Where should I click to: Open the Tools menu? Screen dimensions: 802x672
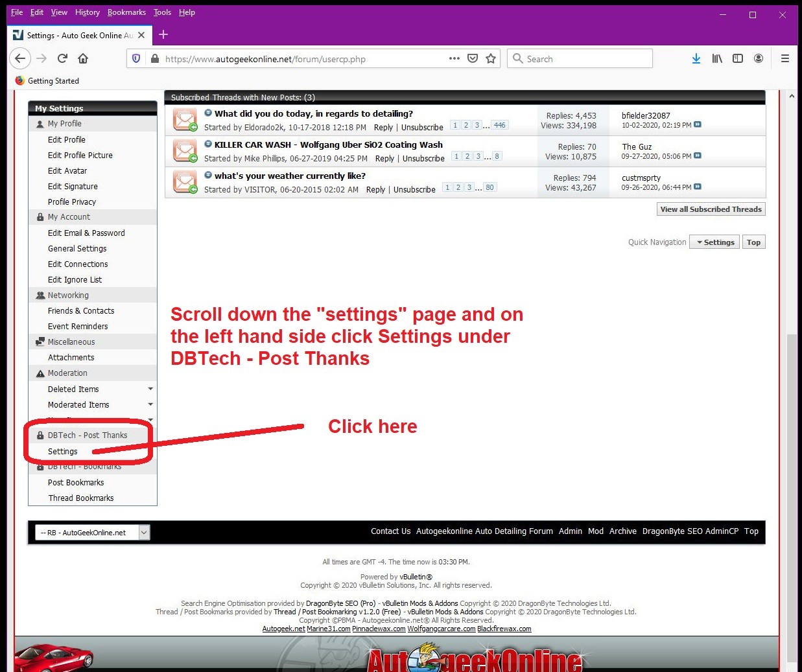162,12
